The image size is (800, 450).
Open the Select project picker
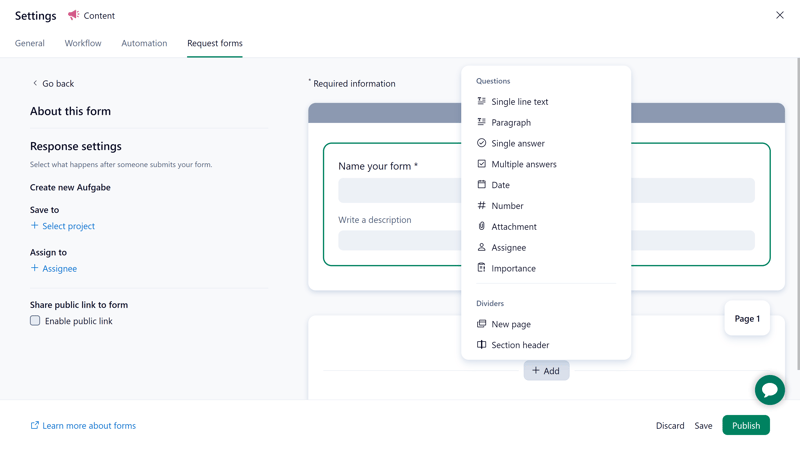pyautogui.click(x=63, y=226)
